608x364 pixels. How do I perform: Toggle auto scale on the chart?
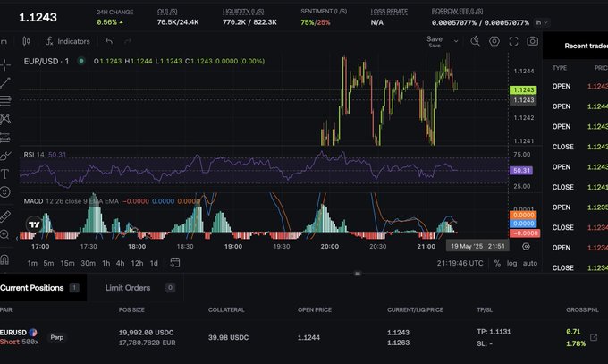click(529, 264)
